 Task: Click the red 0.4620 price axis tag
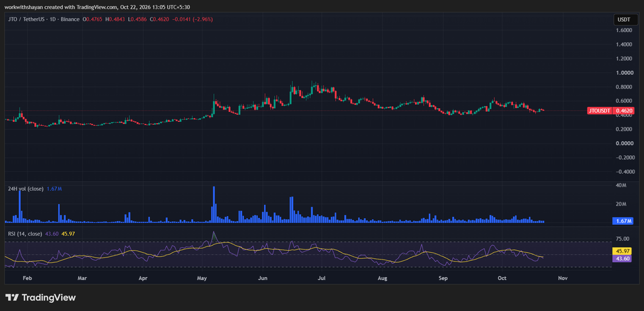click(623, 111)
